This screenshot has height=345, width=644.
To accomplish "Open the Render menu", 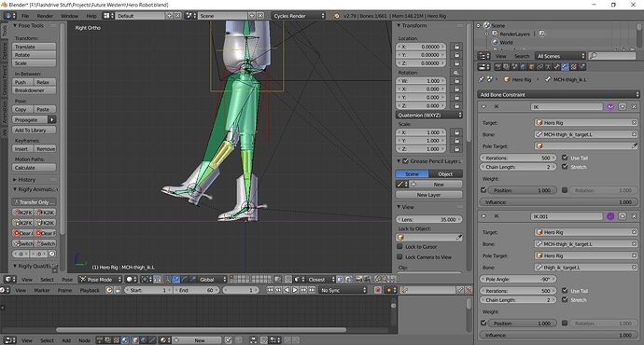I will pos(45,16).
